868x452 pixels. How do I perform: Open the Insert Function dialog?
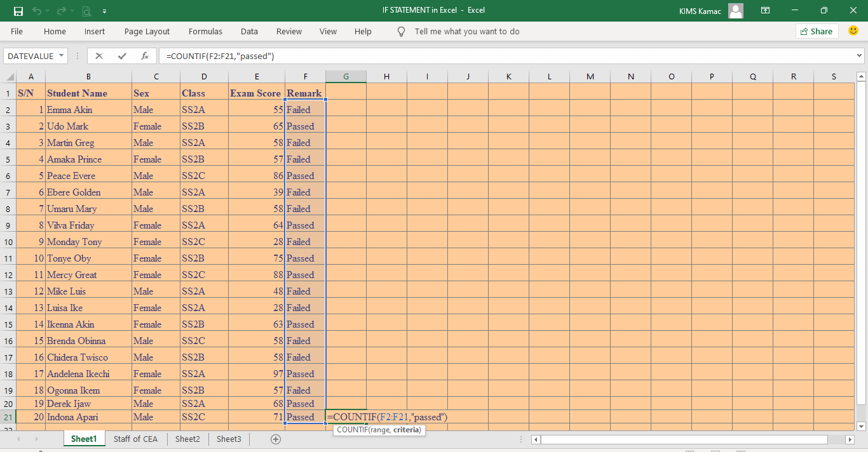click(145, 56)
